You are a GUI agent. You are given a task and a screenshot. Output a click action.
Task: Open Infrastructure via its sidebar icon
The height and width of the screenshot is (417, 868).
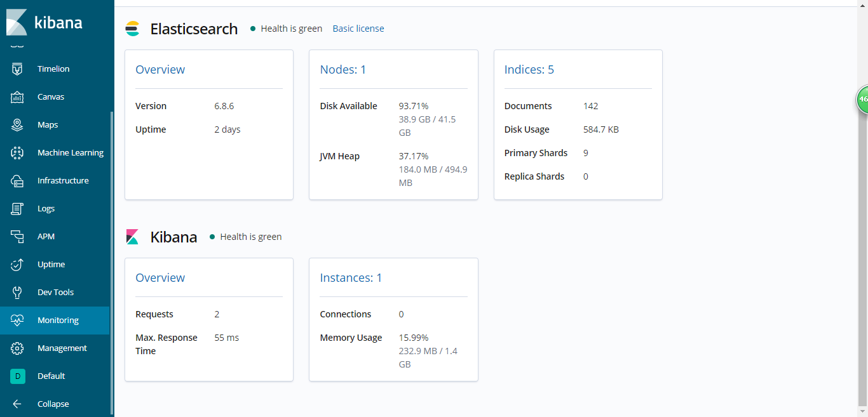17,181
